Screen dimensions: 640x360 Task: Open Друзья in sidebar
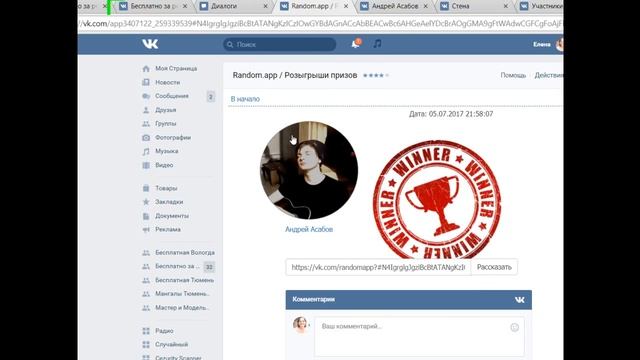pos(165,110)
